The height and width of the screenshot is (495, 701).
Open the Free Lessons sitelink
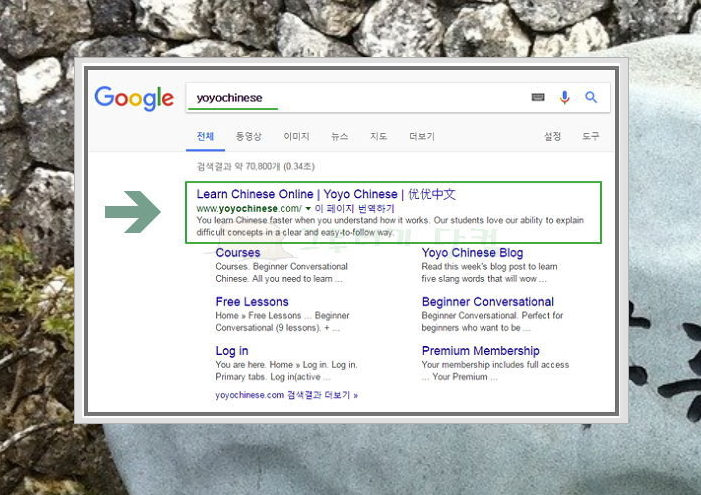click(x=252, y=302)
